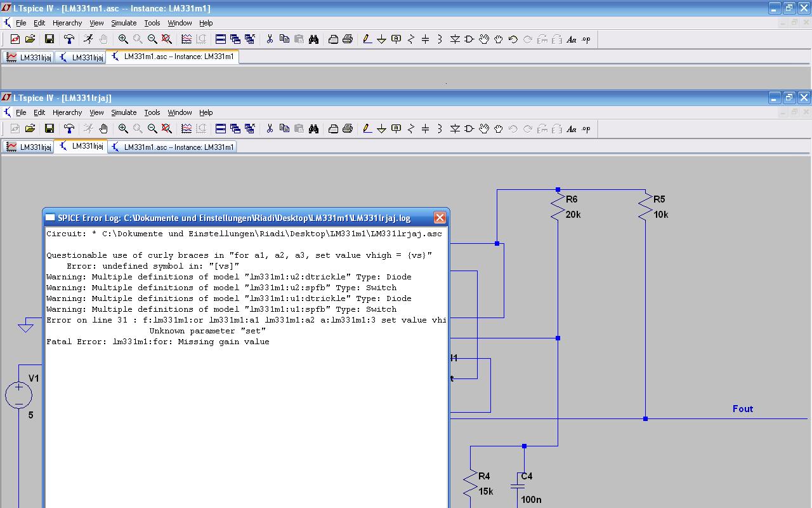Click "Fatal Error" line in SPICE Error Log
This screenshot has height=508, width=812.
(x=158, y=342)
